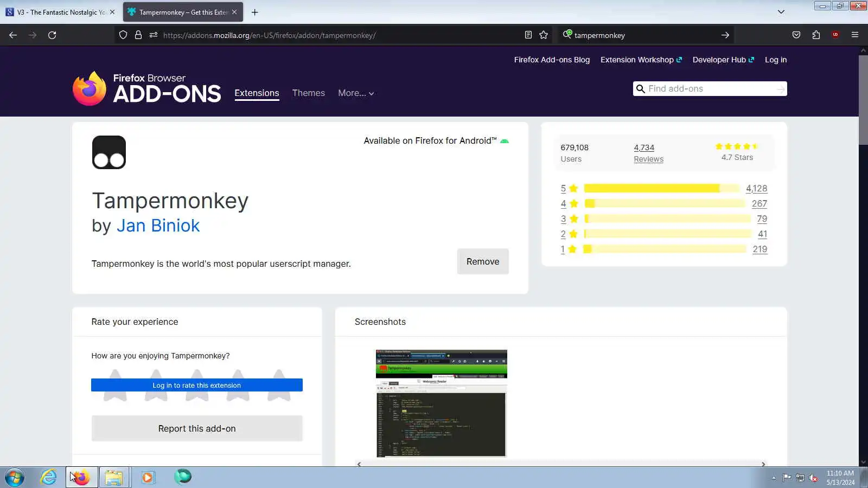Expand the More… dropdown menu
868x488 pixels.
pos(356,93)
